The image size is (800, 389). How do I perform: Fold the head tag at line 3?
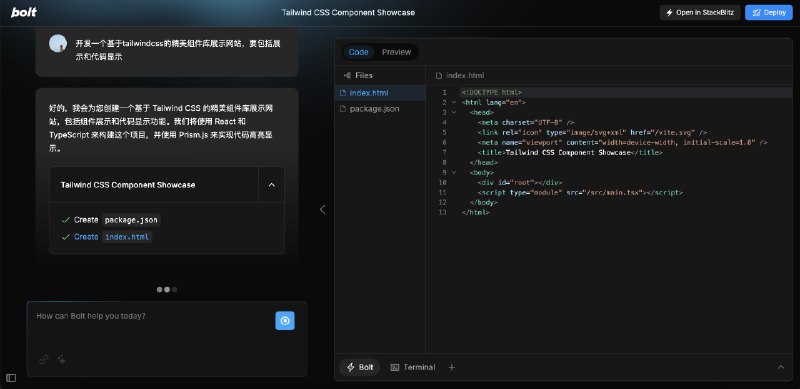coord(454,112)
